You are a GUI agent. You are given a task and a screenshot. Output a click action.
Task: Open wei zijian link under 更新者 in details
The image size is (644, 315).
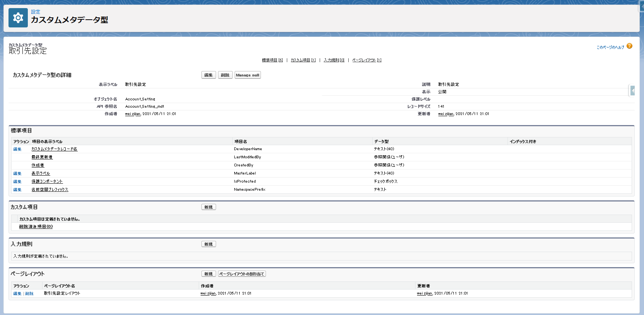(446, 114)
